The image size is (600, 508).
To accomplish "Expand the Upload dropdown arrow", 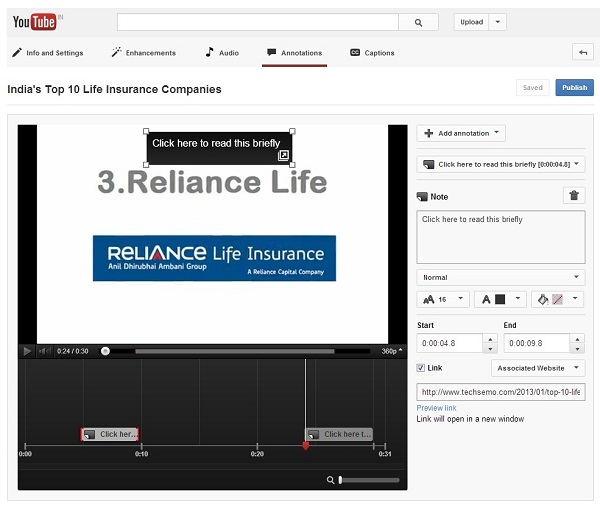I will [497, 22].
